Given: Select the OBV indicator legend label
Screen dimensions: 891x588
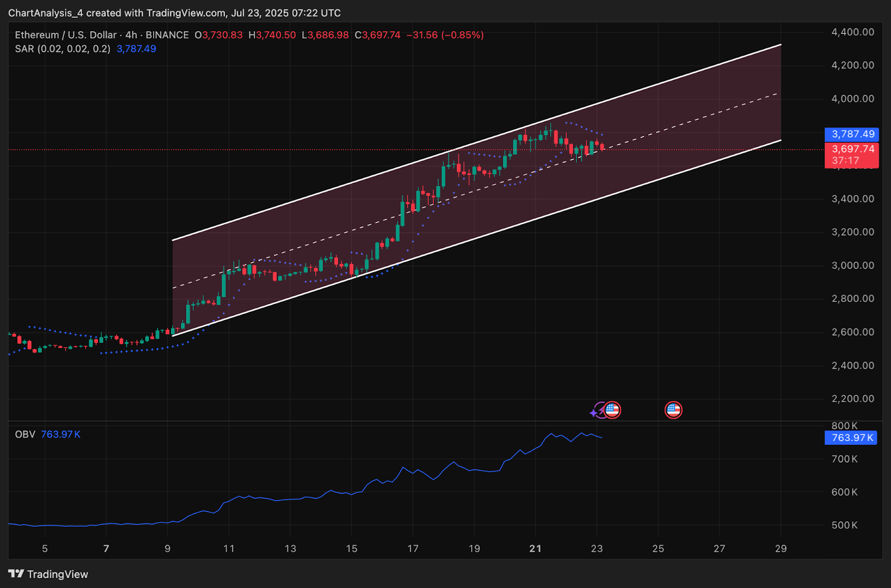Looking at the screenshot, I should [x=25, y=434].
